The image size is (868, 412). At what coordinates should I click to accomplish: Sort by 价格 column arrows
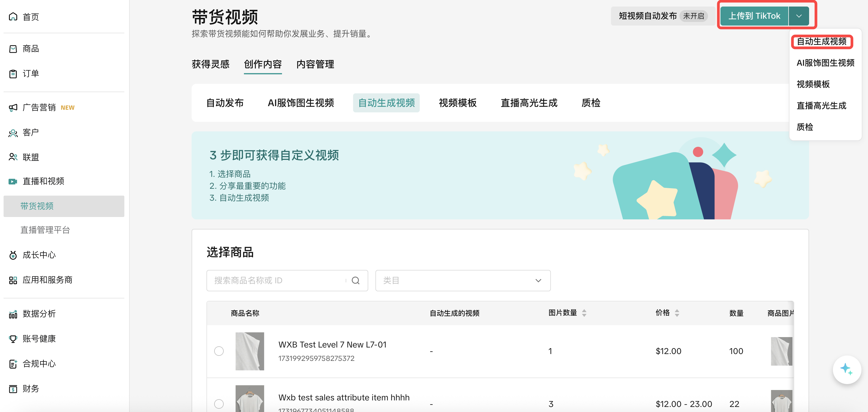click(677, 313)
